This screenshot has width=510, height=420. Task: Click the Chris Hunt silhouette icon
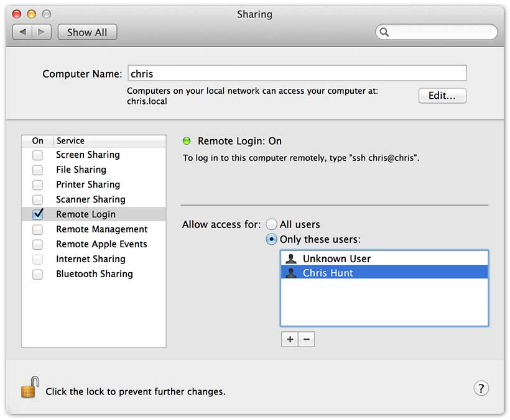291,273
